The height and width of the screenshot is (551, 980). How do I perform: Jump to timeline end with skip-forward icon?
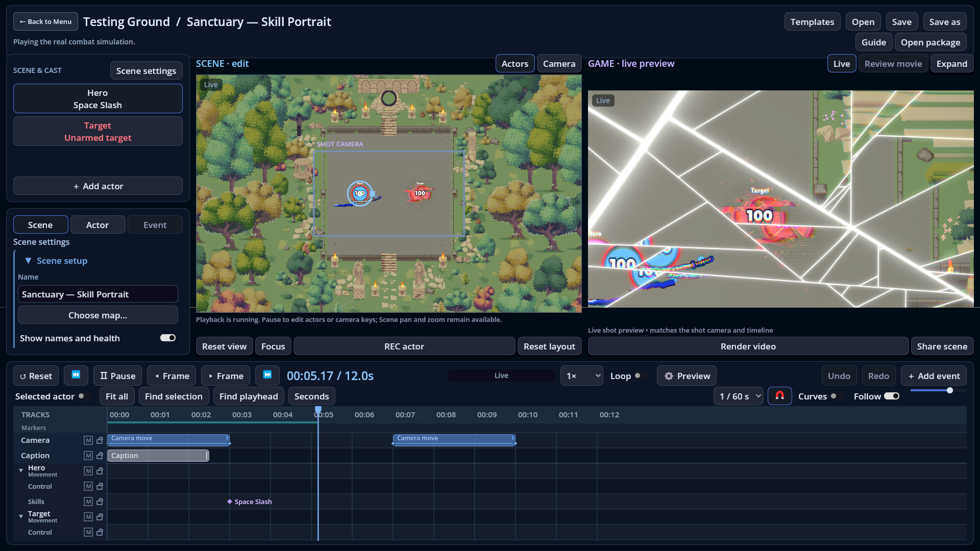tap(267, 375)
